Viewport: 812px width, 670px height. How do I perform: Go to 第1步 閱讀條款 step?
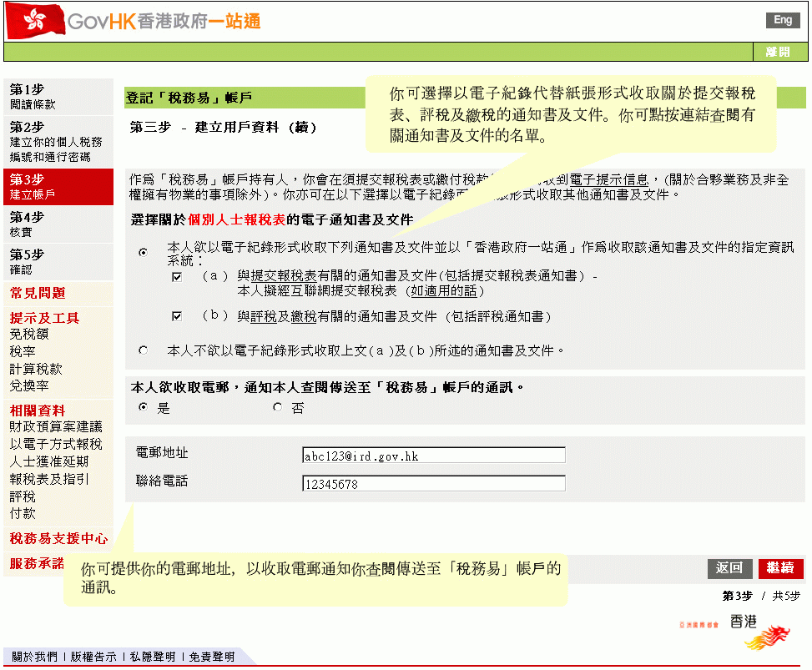[x=33, y=97]
